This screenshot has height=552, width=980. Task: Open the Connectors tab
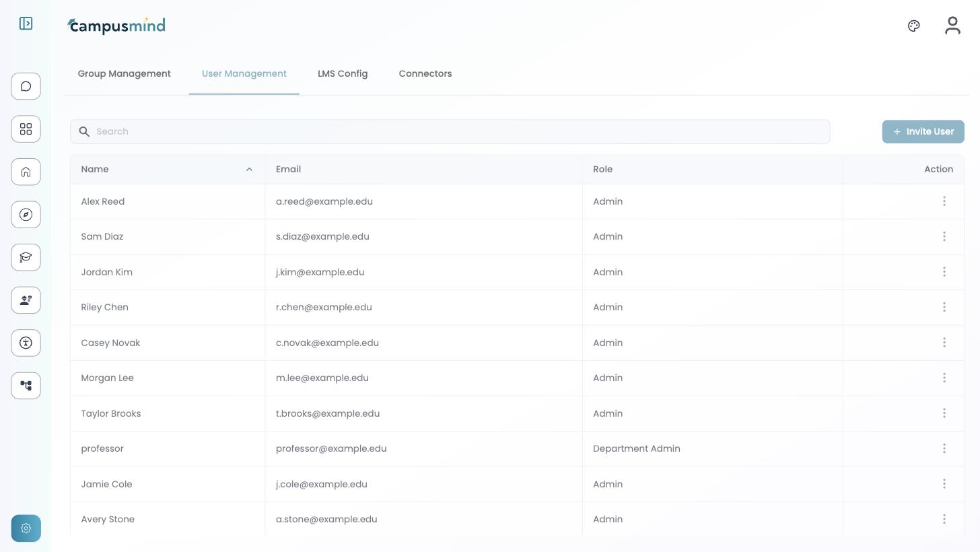[x=425, y=73]
